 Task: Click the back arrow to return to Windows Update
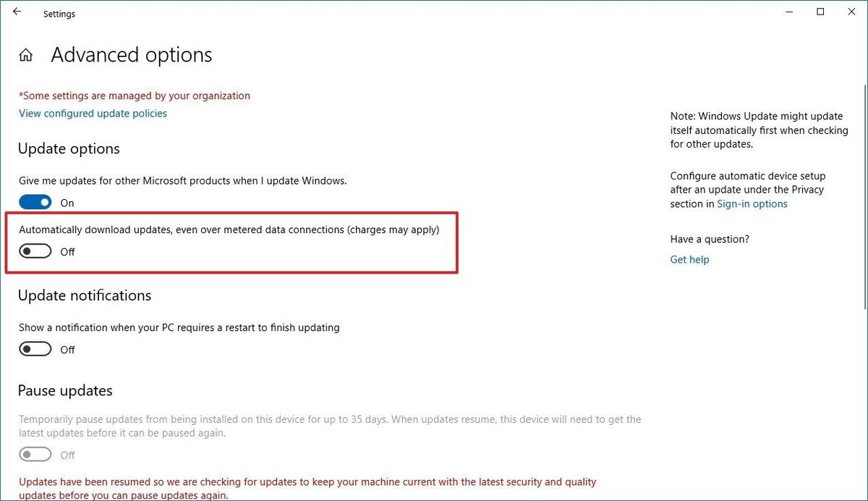coord(16,12)
